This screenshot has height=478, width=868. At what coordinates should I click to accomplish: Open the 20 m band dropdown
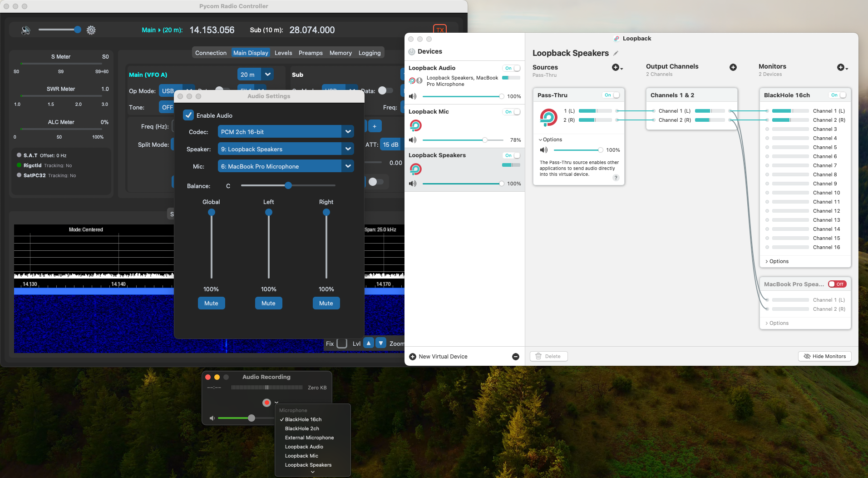pyautogui.click(x=255, y=75)
